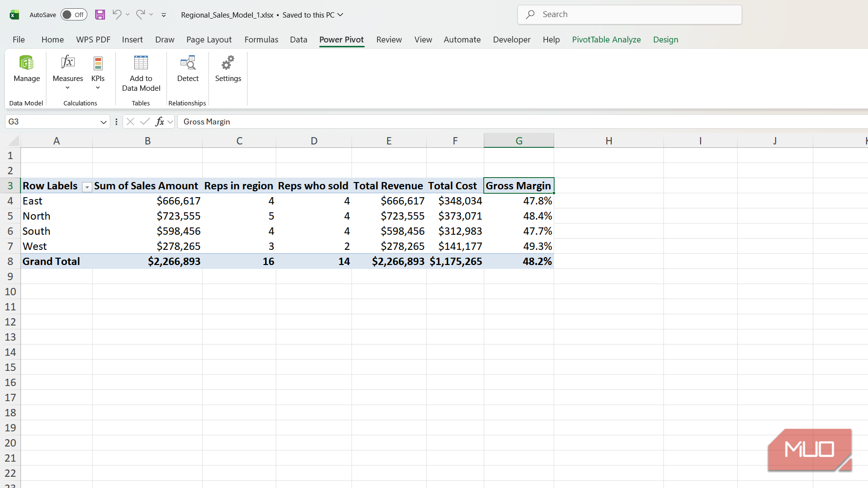Click the formula bar Cancel X icon
The width and height of the screenshot is (868, 488).
(130, 122)
